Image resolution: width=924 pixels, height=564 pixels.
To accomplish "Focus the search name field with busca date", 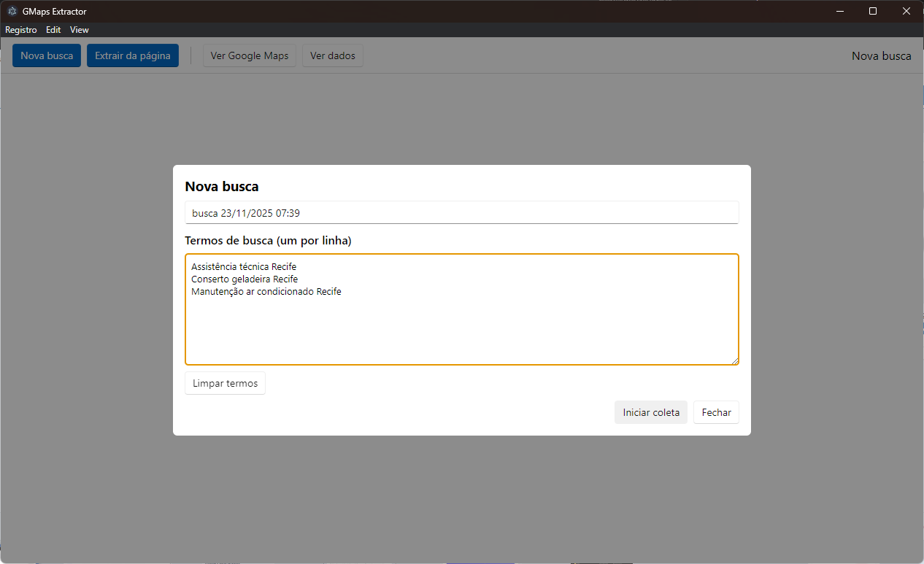I will (461, 213).
